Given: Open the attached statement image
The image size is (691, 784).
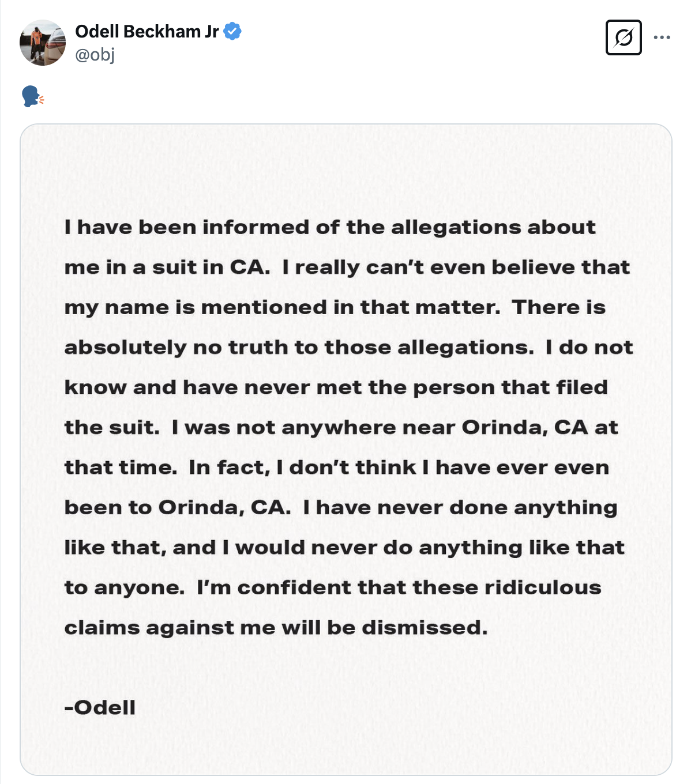Looking at the screenshot, I should point(346,450).
